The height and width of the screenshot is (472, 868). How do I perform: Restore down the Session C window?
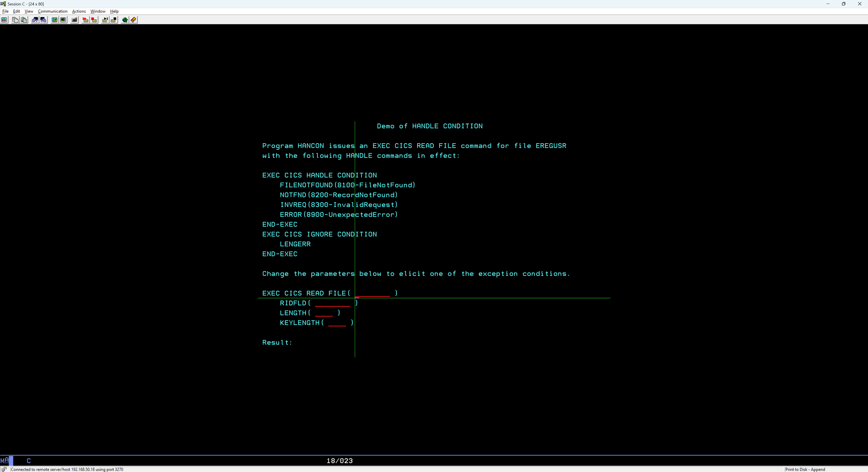tap(844, 4)
